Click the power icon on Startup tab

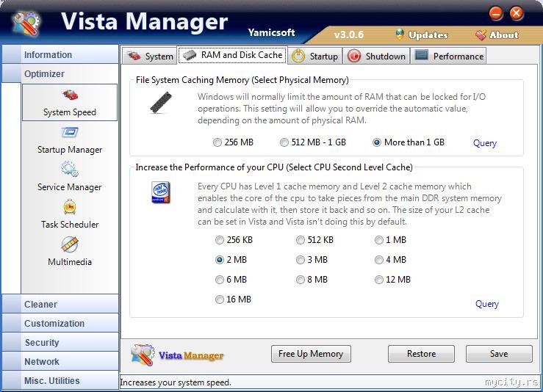[298, 56]
